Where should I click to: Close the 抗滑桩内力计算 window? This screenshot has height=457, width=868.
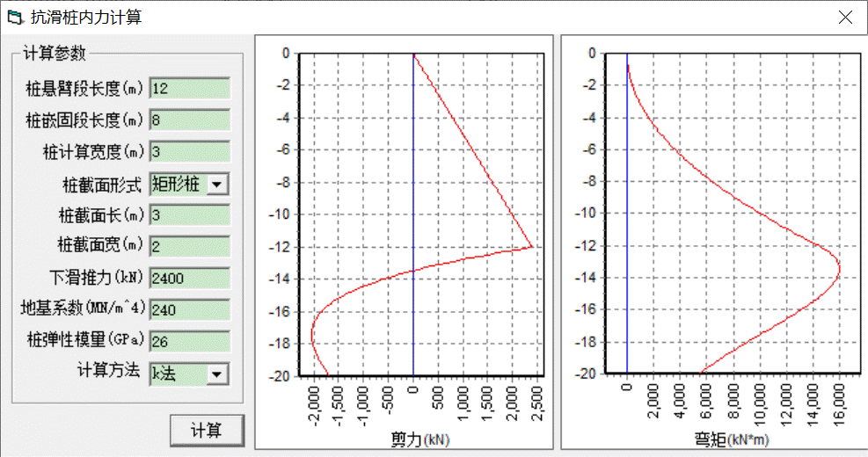click(845, 18)
